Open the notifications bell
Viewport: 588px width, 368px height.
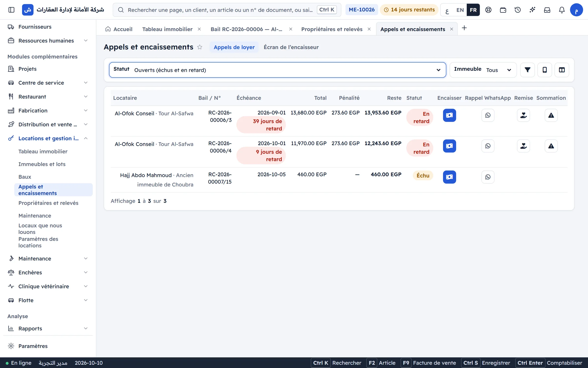(562, 10)
